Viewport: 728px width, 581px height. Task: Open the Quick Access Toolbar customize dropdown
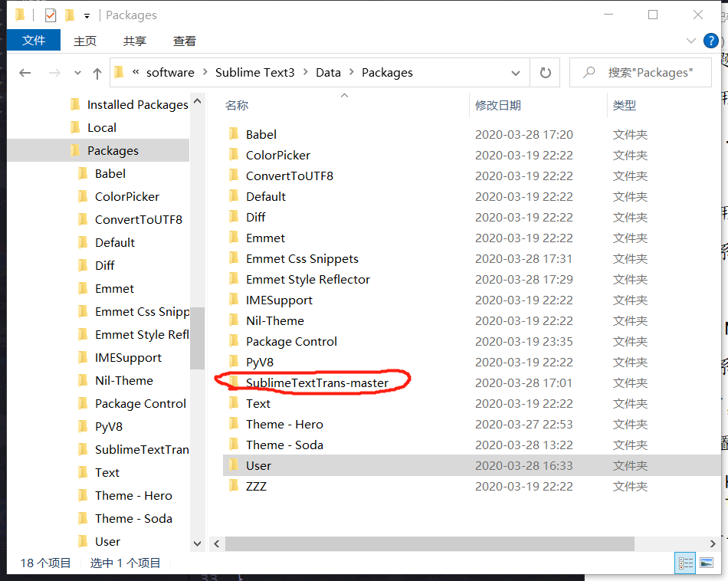point(87,16)
